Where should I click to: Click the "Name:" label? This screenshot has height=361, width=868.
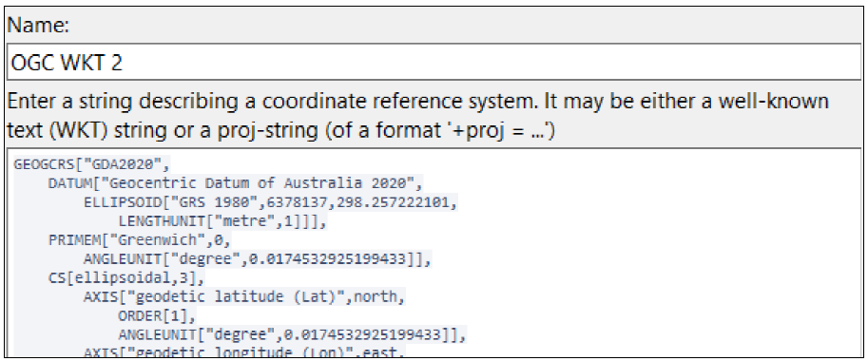point(38,26)
